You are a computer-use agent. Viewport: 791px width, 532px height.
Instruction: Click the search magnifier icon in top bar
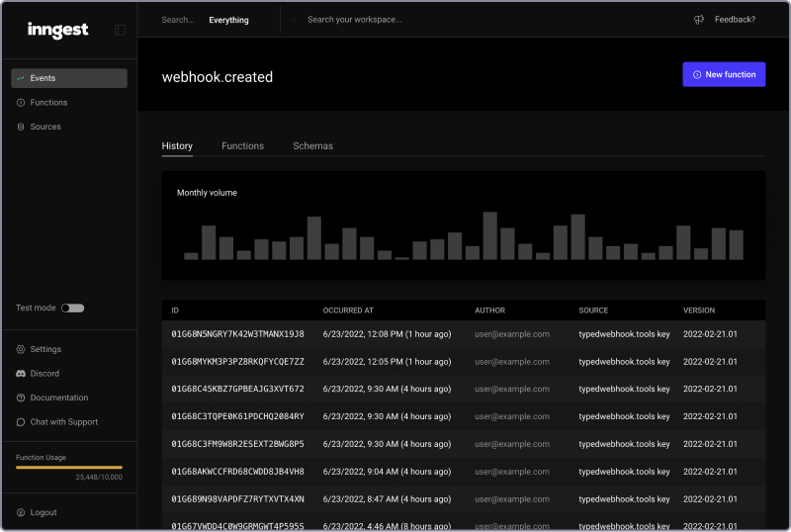pos(294,20)
